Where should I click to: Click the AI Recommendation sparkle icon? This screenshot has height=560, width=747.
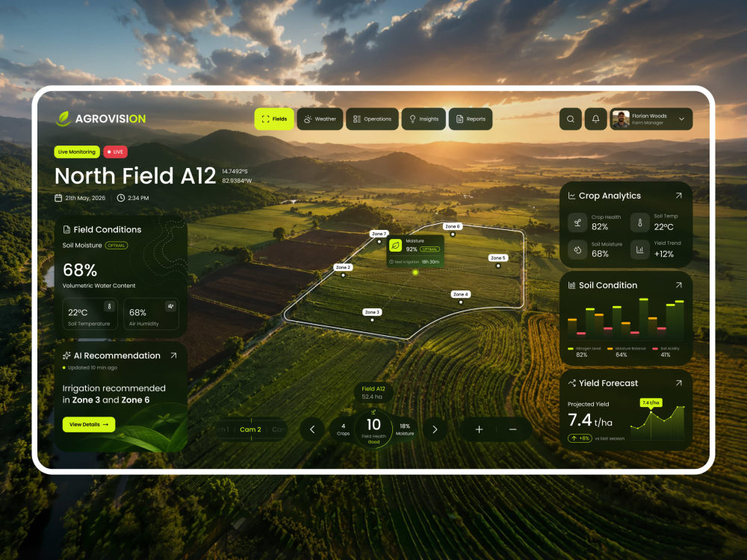click(x=66, y=355)
